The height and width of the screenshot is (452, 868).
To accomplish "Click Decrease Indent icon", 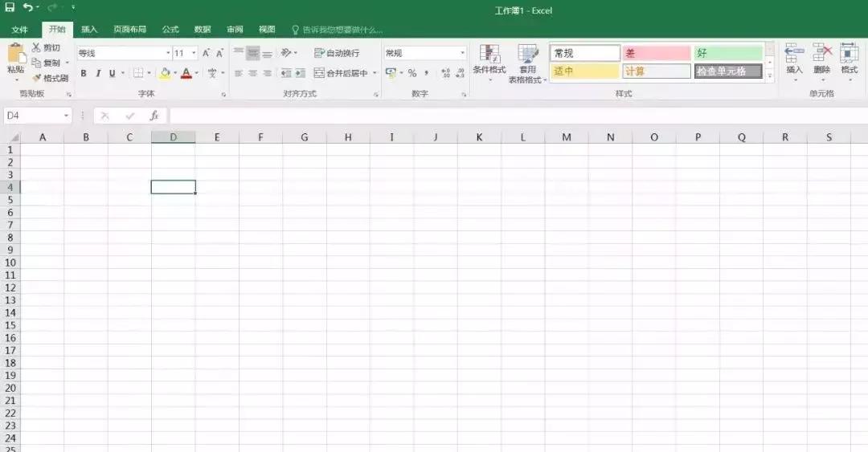I will pyautogui.click(x=286, y=73).
